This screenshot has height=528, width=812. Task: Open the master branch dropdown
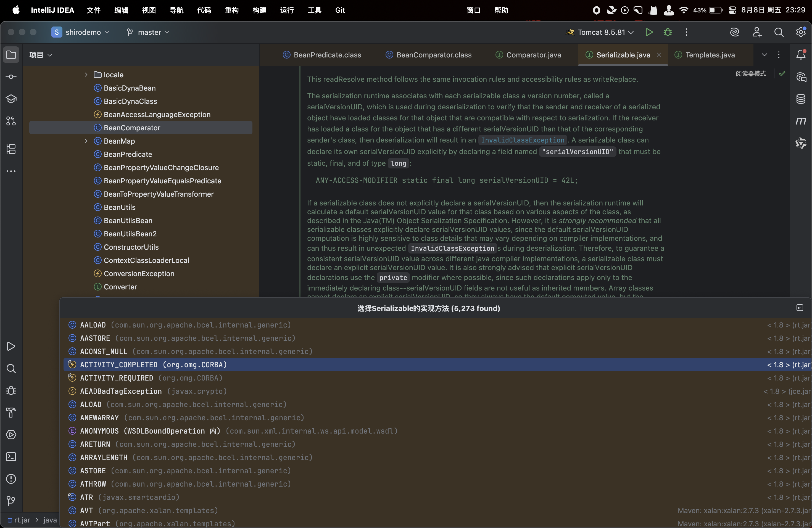pyautogui.click(x=149, y=32)
